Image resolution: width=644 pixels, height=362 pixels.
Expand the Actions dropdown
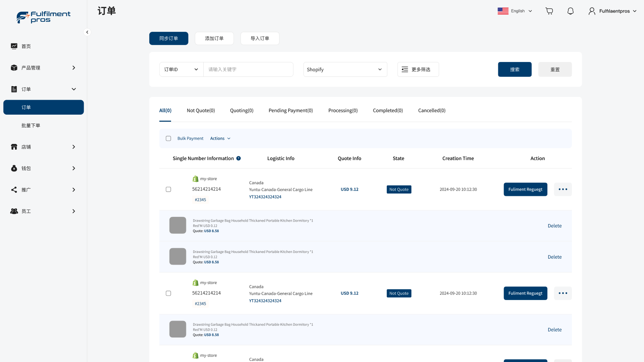point(220,138)
